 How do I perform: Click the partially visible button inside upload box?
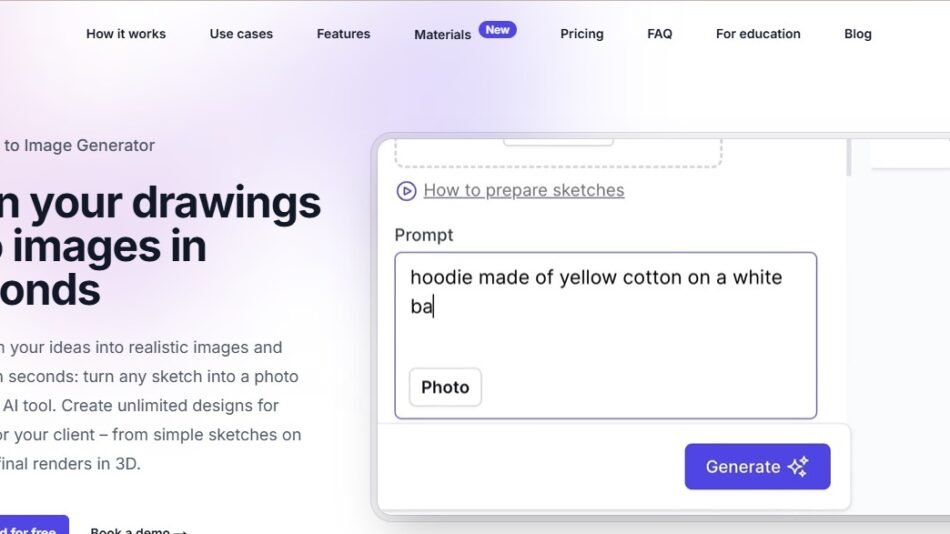pos(558,142)
